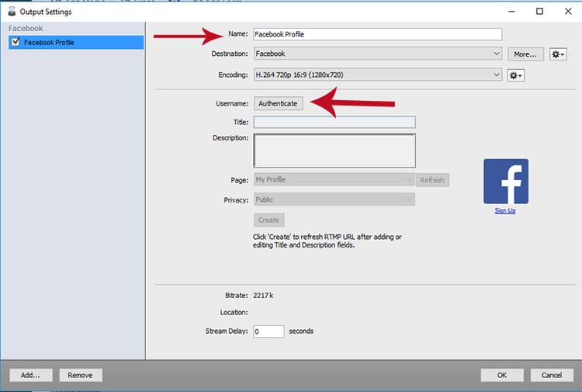Click the Remove button

(81, 375)
